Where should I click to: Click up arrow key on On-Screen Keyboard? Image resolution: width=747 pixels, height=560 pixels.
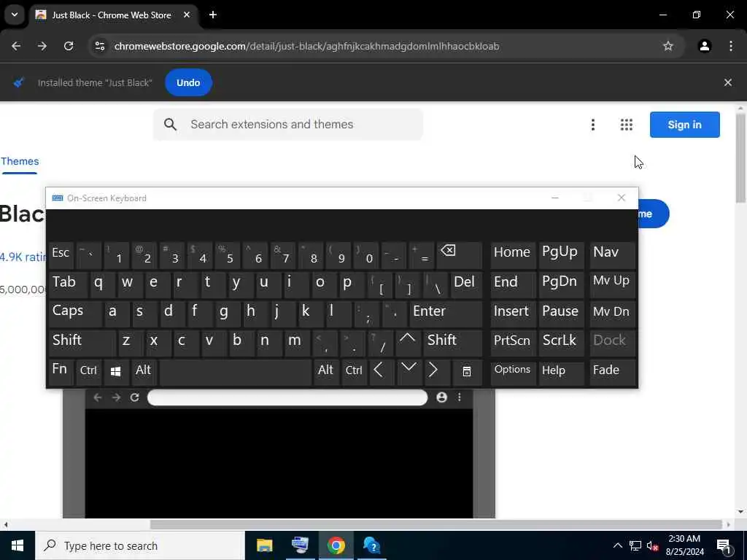click(x=407, y=342)
